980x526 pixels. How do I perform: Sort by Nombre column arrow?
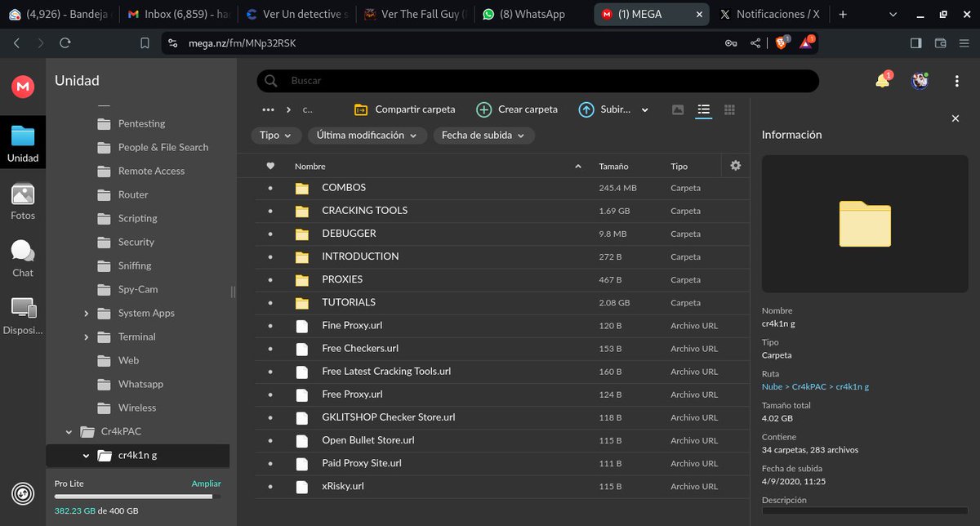pyautogui.click(x=578, y=166)
